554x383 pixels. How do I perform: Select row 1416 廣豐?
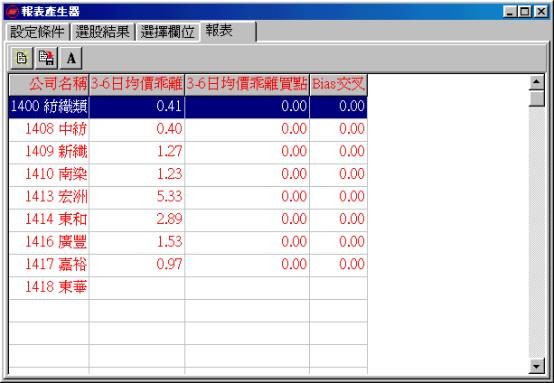tap(188, 242)
